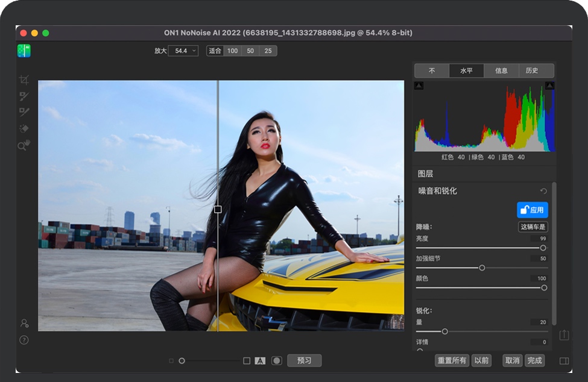Open the 放大 zoom percentage dropdown

pyautogui.click(x=183, y=51)
